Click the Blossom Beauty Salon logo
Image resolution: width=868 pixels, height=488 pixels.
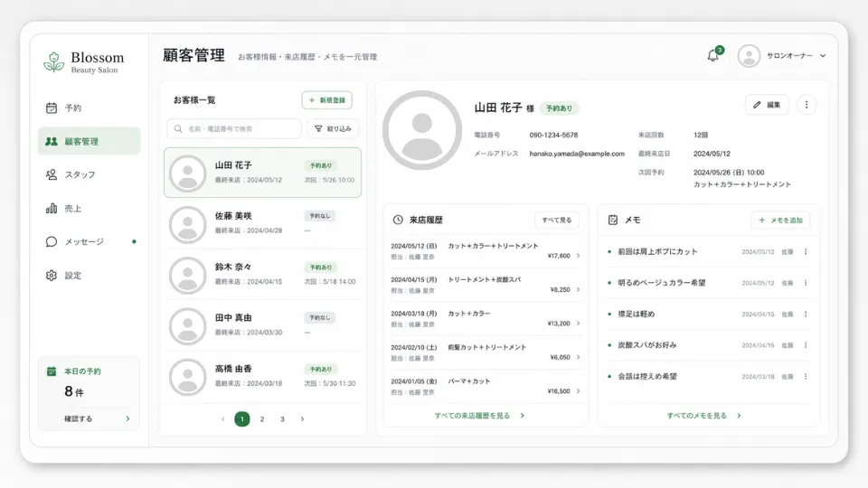coord(84,62)
